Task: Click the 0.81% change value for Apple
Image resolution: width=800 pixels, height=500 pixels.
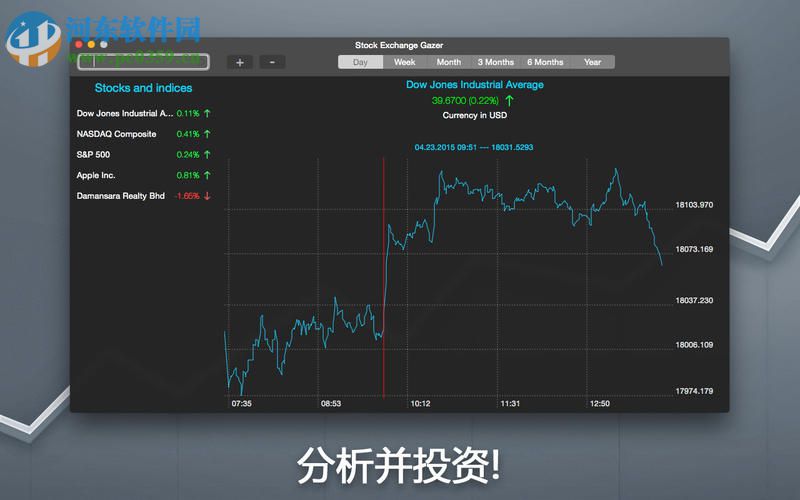Action: pyautogui.click(x=188, y=175)
